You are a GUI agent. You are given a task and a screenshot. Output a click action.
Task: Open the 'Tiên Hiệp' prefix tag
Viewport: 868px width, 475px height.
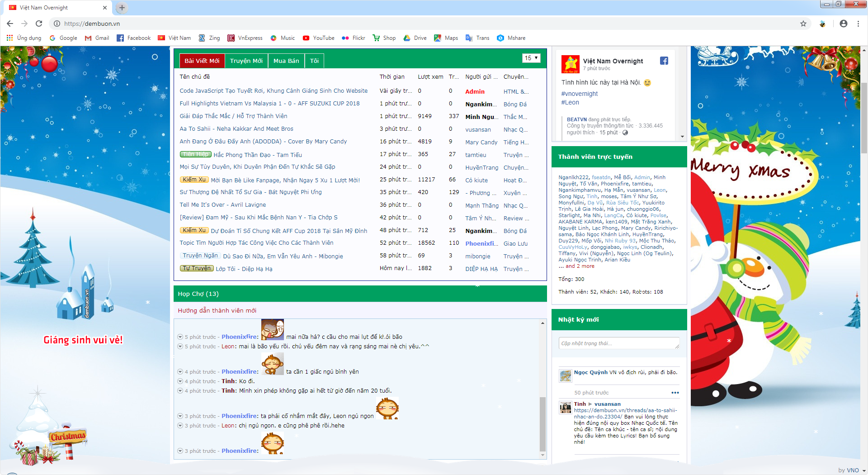point(196,154)
